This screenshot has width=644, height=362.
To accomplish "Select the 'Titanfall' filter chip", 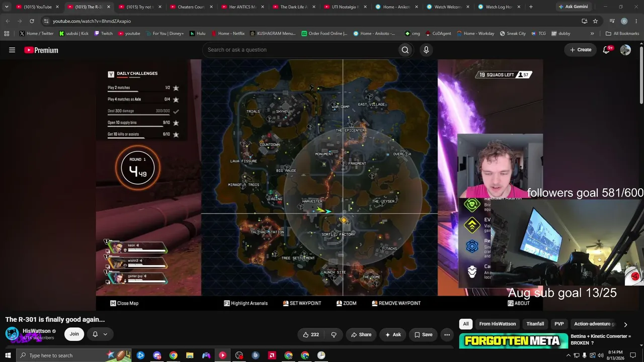I will (535, 324).
